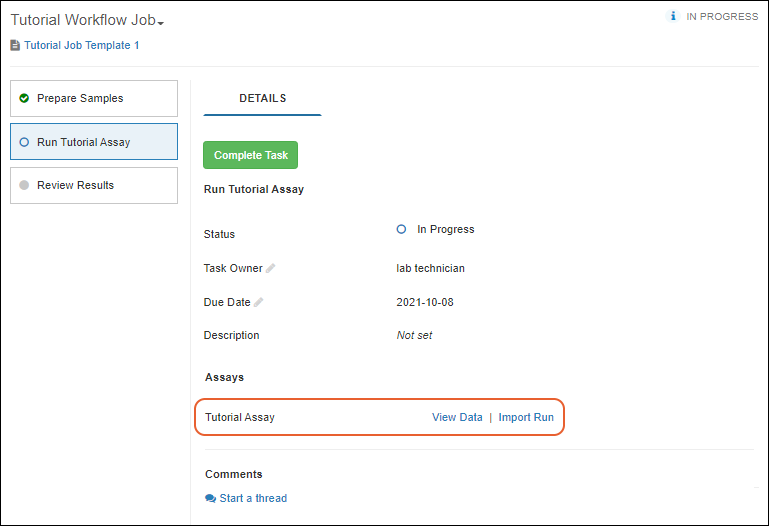Viewport: 769px width, 526px height.
Task: Click the gray circle on Review Results
Action: (x=24, y=185)
